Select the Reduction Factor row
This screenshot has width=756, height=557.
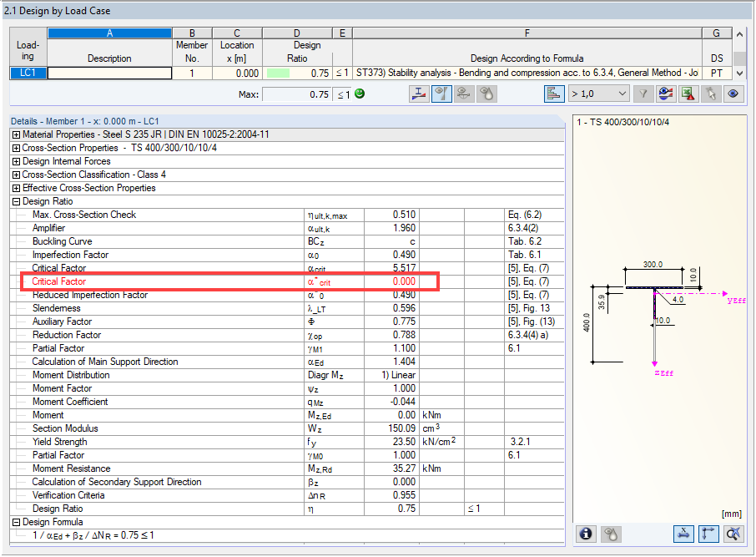287,335
